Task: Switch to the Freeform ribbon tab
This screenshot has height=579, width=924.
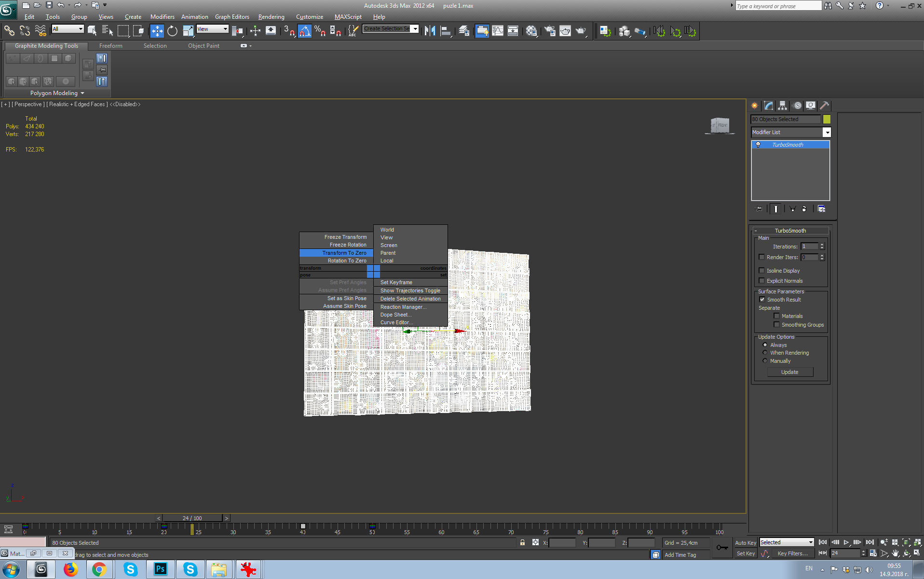Action: (x=111, y=46)
